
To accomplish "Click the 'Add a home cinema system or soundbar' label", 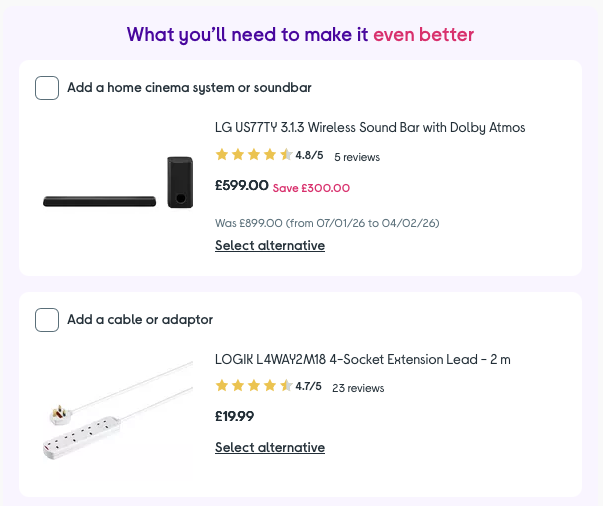I will pyautogui.click(x=189, y=88).
